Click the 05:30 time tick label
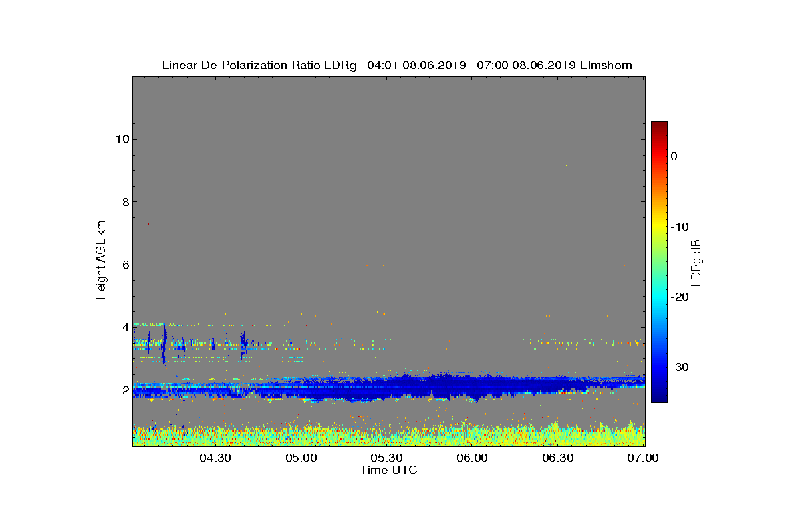This screenshot has height=532, width=798. [387, 458]
